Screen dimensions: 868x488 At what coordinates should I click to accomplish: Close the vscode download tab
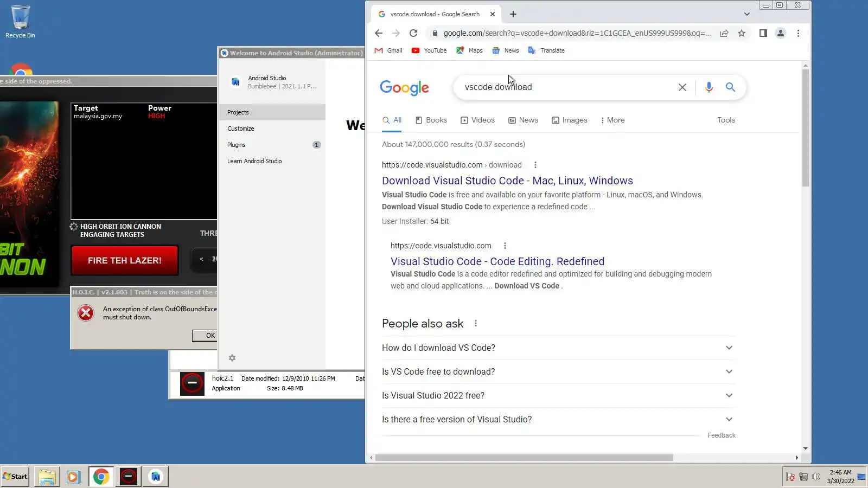[x=493, y=14]
